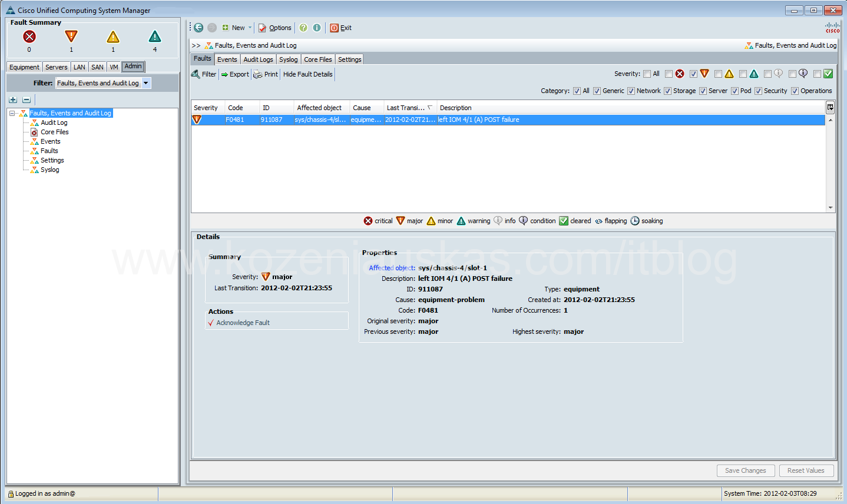This screenshot has width=847, height=504.
Task: Click the info 'i' toolbar icon
Action: point(317,28)
